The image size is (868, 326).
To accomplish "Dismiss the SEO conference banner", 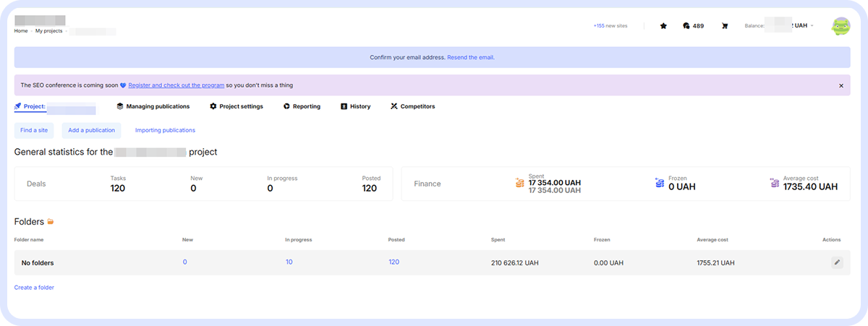I will click(841, 85).
